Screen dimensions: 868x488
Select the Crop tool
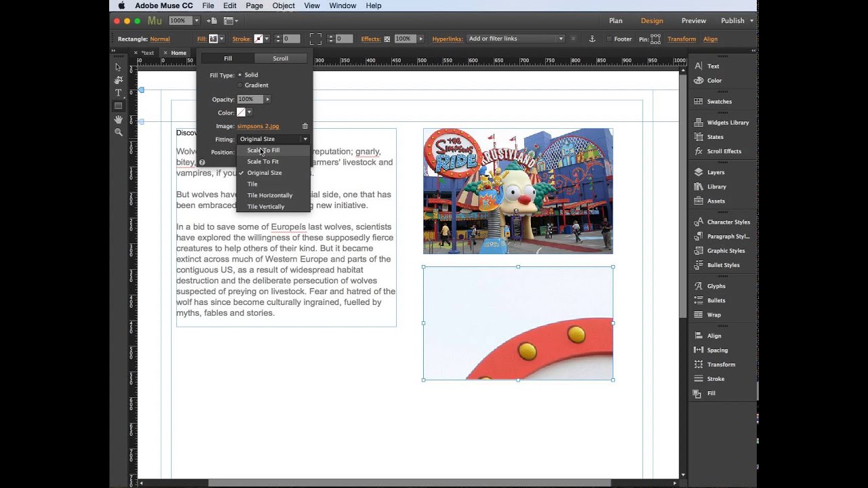pyautogui.click(x=119, y=80)
